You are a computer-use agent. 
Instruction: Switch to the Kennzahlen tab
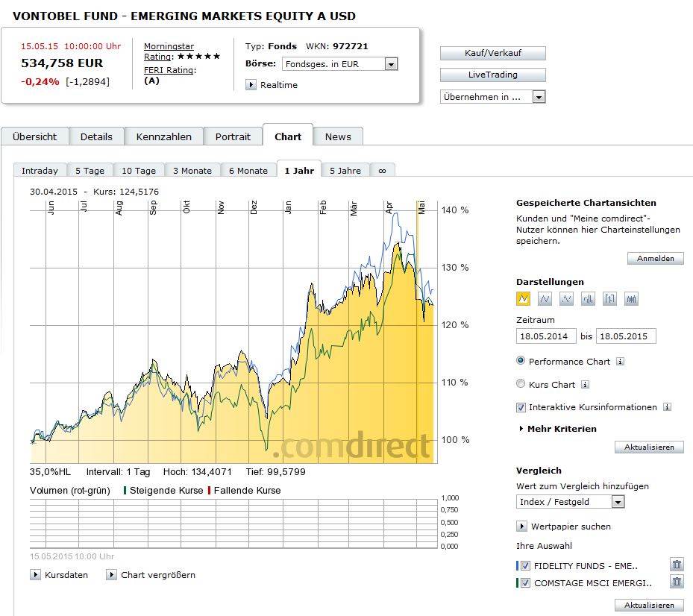[x=164, y=136]
